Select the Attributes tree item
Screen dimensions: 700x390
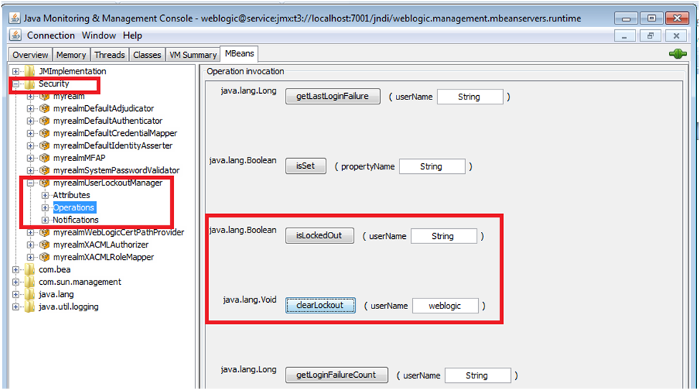pyautogui.click(x=71, y=195)
